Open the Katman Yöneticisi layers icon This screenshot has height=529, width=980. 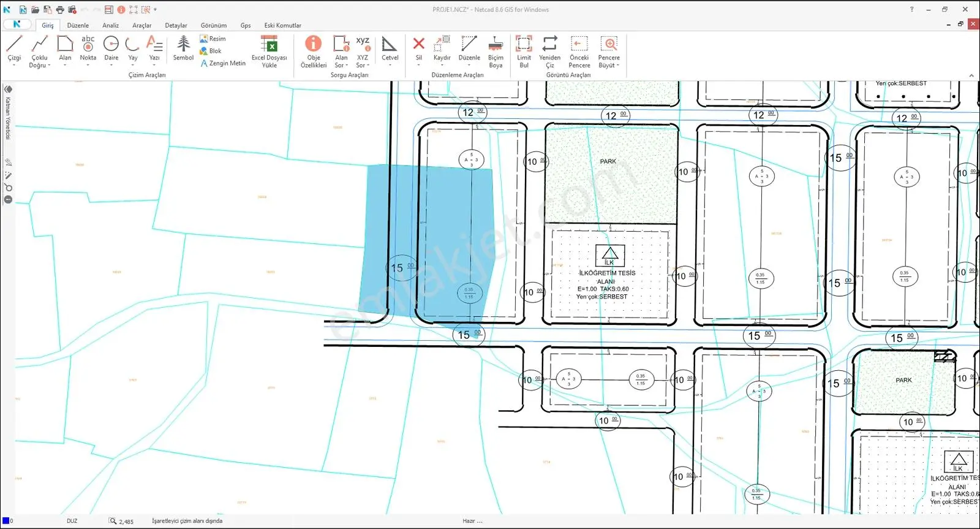point(8,89)
